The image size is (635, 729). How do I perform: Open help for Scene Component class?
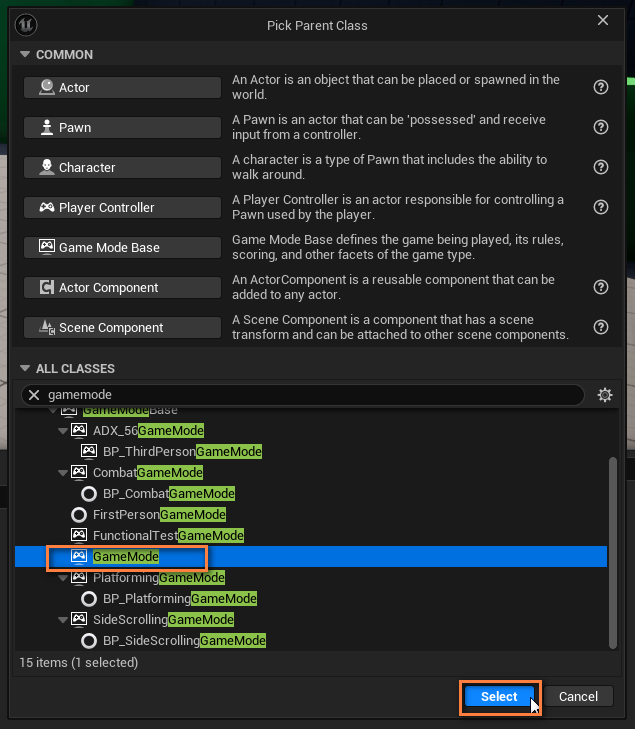tap(601, 327)
